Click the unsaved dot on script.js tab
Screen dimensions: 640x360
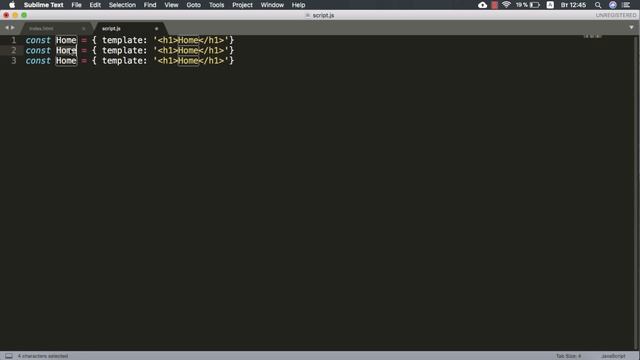tap(156, 29)
